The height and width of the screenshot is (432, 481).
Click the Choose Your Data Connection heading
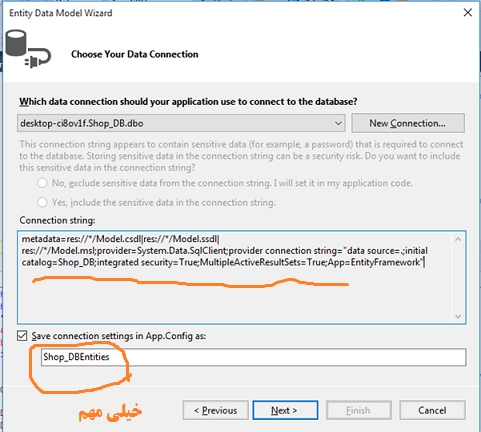coord(135,54)
